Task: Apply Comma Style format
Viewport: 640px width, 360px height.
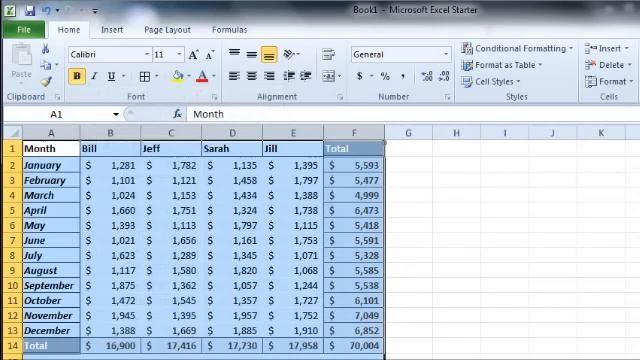Action: click(x=403, y=76)
